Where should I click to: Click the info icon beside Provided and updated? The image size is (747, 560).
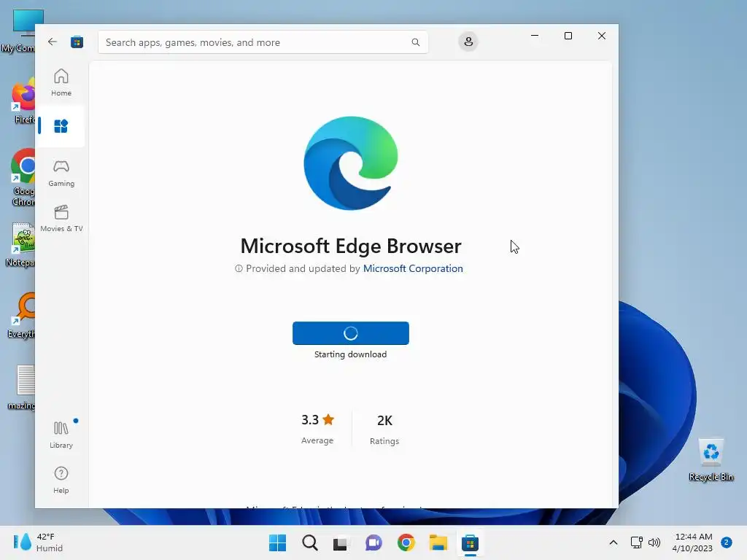[x=239, y=268]
